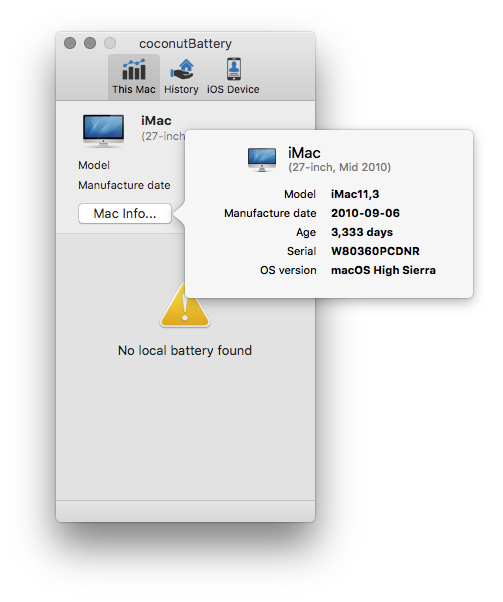Open the iOS Device phone icon
The width and height of the screenshot is (503, 602).
[234, 69]
